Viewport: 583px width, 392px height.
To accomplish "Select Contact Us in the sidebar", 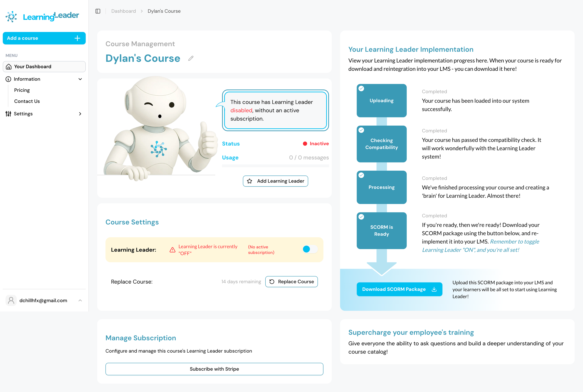I will coord(27,101).
